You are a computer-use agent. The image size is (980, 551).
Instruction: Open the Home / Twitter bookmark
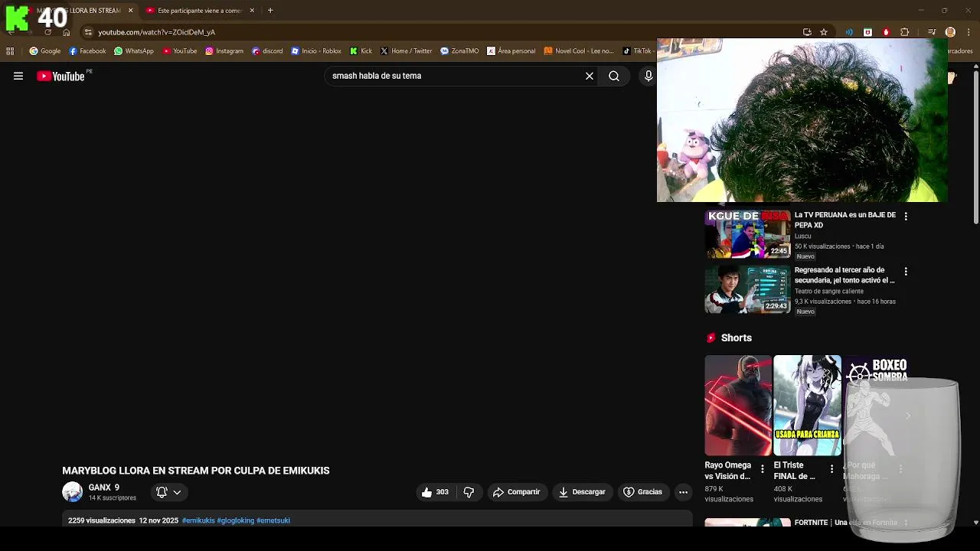[x=407, y=51]
